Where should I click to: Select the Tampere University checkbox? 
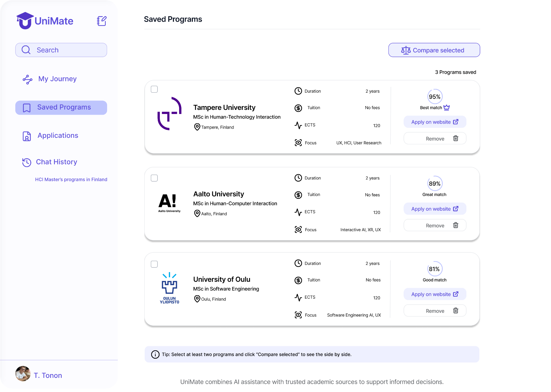pyautogui.click(x=154, y=89)
